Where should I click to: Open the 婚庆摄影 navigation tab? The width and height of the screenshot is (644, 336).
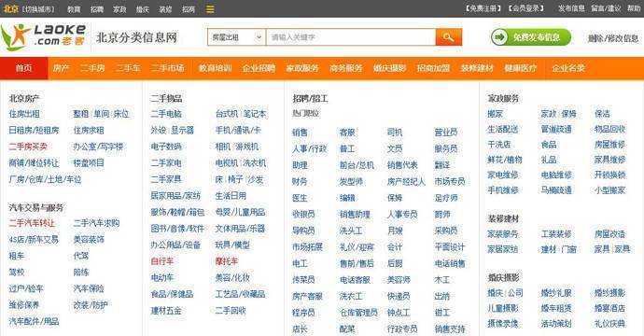[x=389, y=68]
